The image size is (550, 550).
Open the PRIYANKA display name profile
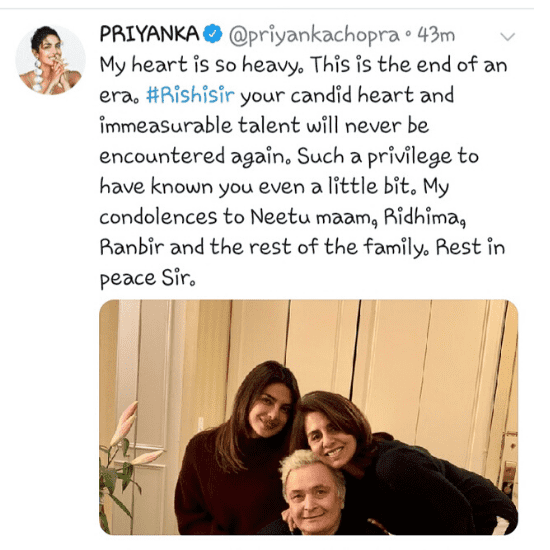(x=150, y=34)
